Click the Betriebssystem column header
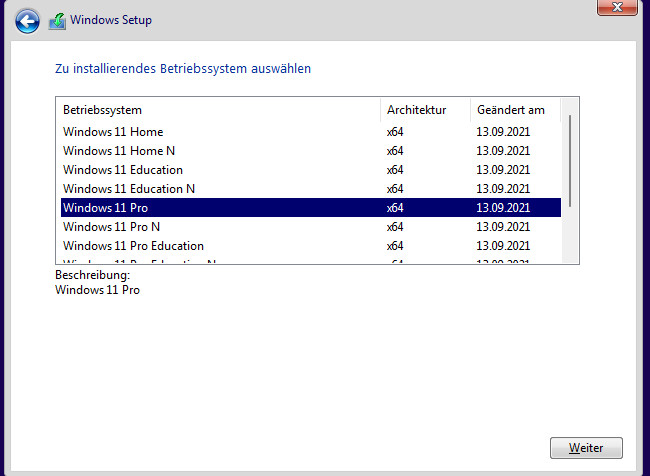 click(x=103, y=110)
